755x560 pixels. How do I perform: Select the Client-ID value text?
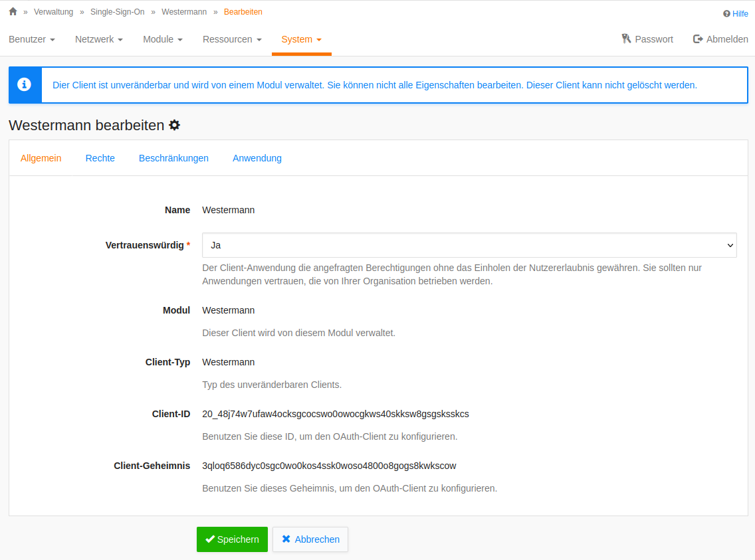[336, 415]
